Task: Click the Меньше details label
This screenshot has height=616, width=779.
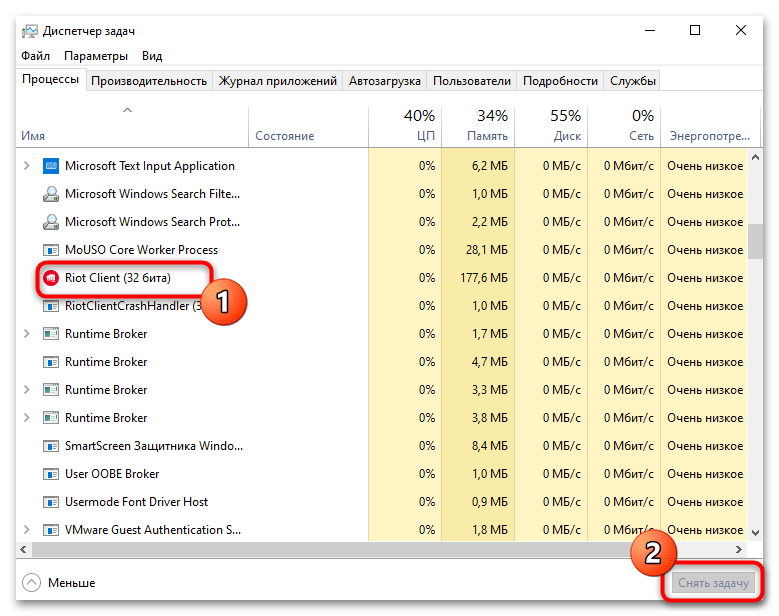Action: click(x=72, y=583)
